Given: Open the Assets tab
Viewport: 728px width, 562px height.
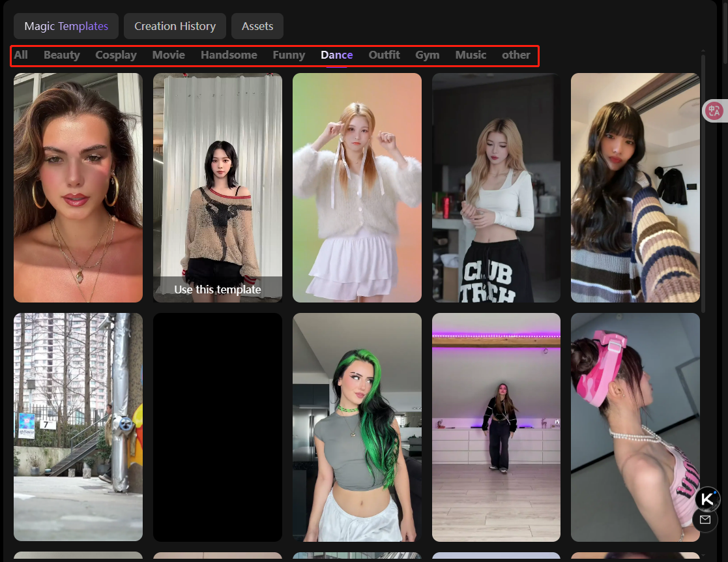Looking at the screenshot, I should [257, 26].
